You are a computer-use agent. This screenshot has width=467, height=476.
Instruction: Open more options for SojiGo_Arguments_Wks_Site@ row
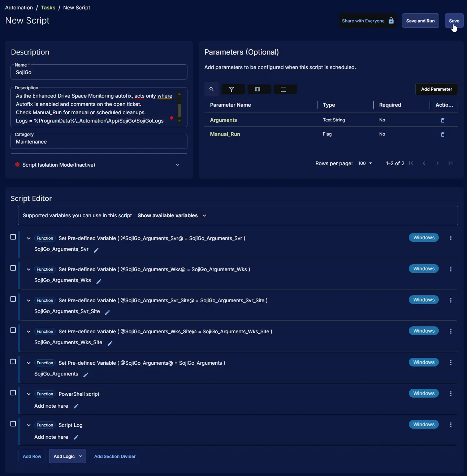click(x=451, y=331)
